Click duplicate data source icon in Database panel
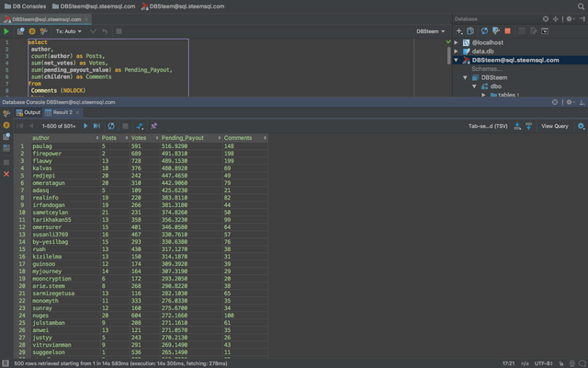 point(470,31)
